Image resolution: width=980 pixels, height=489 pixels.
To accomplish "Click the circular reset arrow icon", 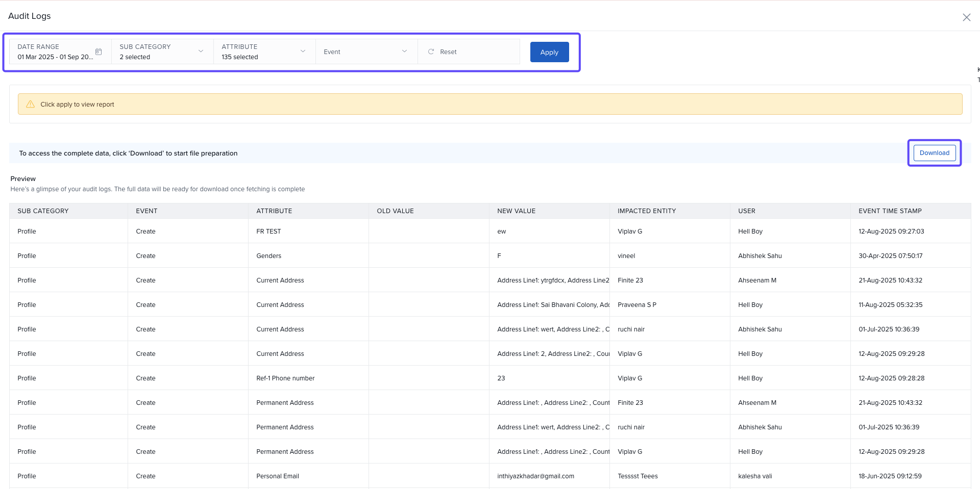I will 431,52.
